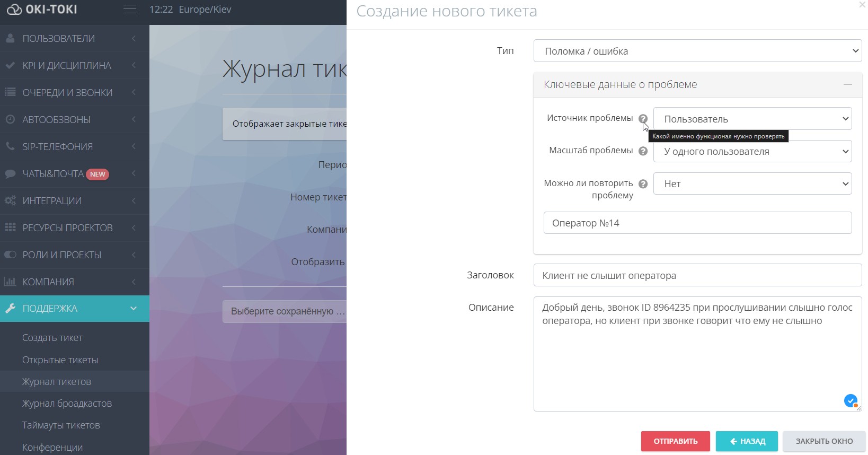Expand the Интеграции chevron
This screenshot has height=455, width=868.
134,200
